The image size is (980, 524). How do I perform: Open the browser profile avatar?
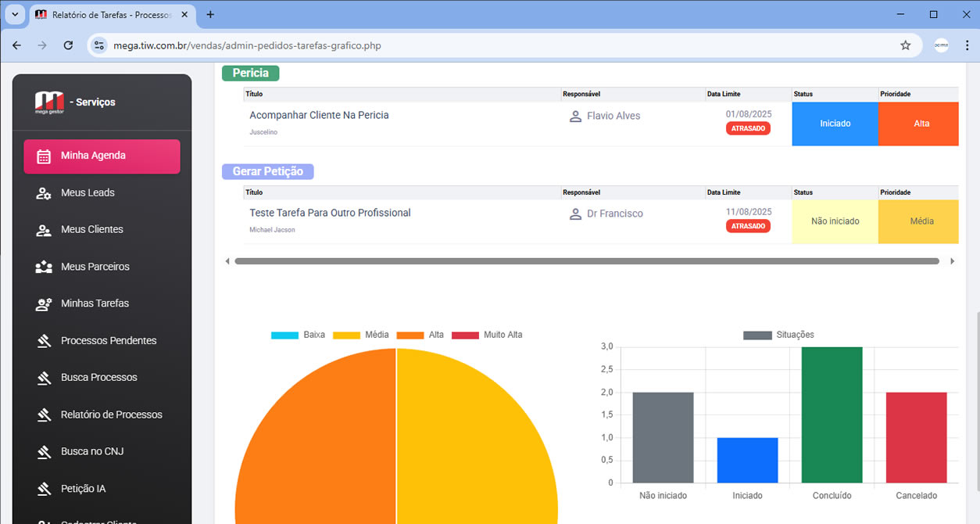(x=941, y=45)
